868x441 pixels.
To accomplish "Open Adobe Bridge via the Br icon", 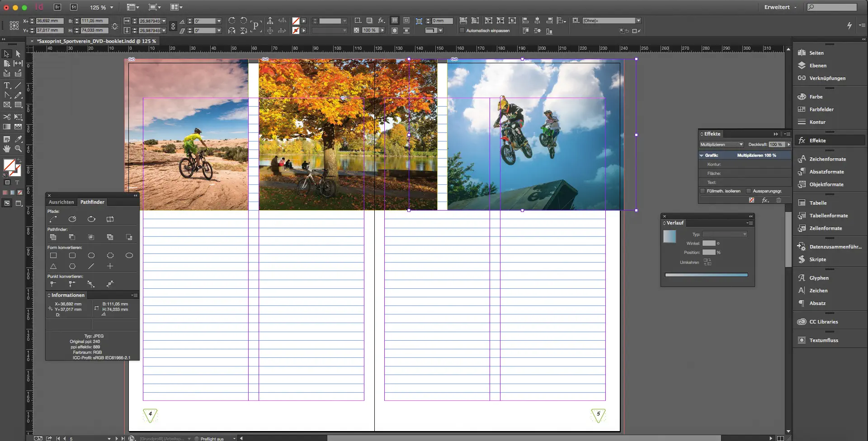I will (x=57, y=7).
